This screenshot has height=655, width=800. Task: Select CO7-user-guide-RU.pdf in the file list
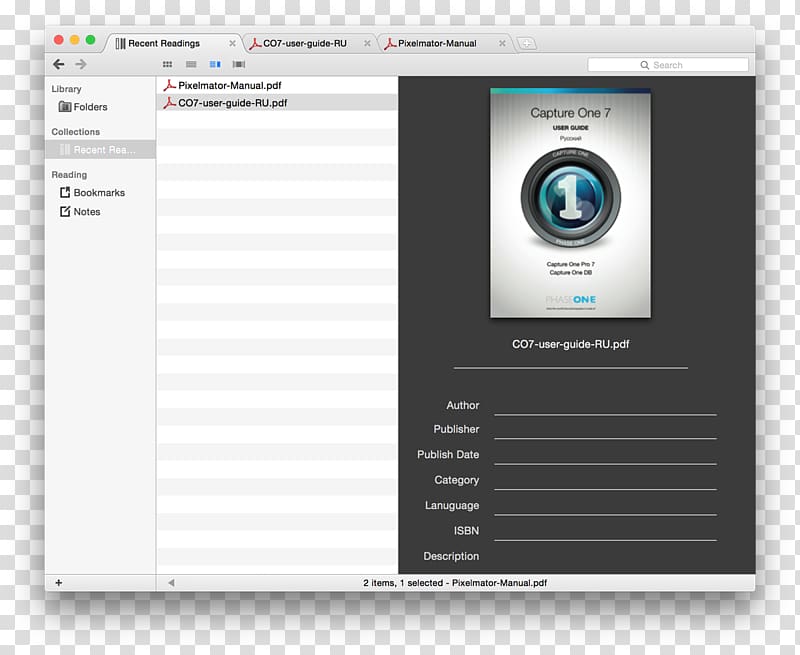[x=277, y=103]
